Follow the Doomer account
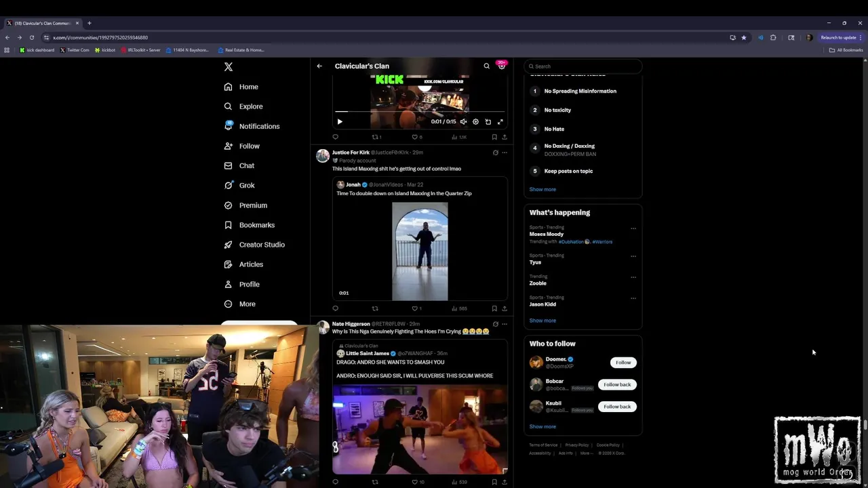 (x=623, y=363)
